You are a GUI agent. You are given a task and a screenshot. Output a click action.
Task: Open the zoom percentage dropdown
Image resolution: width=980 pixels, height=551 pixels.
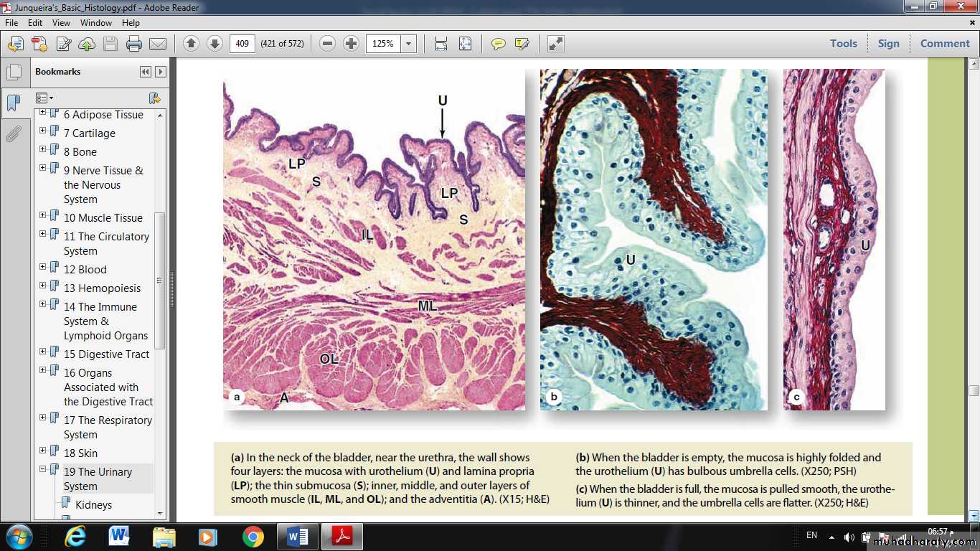[x=408, y=44]
